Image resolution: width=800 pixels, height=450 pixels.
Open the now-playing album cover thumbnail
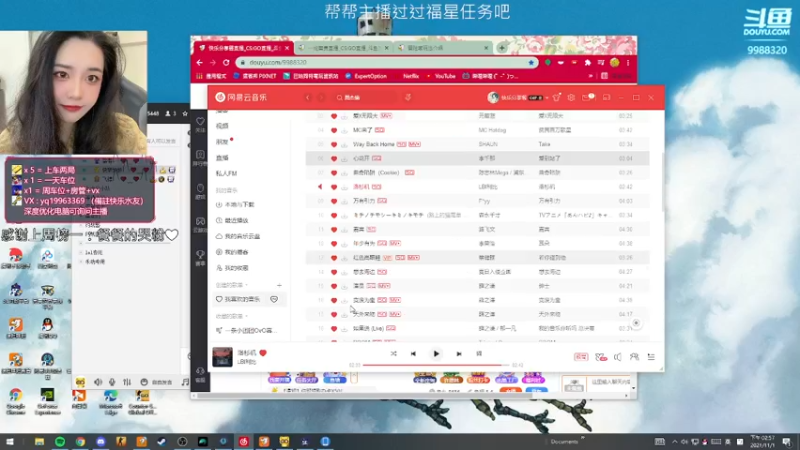[222, 357]
